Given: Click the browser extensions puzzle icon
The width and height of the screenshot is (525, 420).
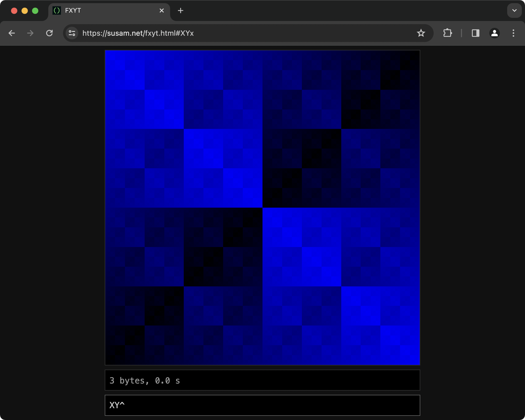Looking at the screenshot, I should [448, 33].
